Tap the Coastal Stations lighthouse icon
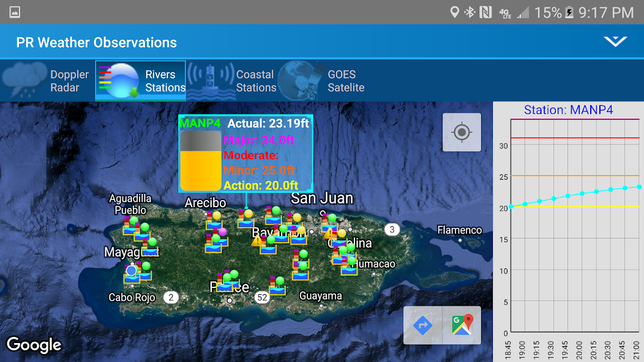 (x=211, y=79)
